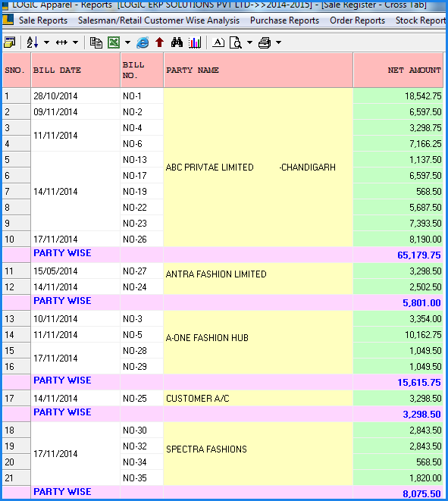
Task: Click the print preview magnifier icon
Action: coord(236,42)
